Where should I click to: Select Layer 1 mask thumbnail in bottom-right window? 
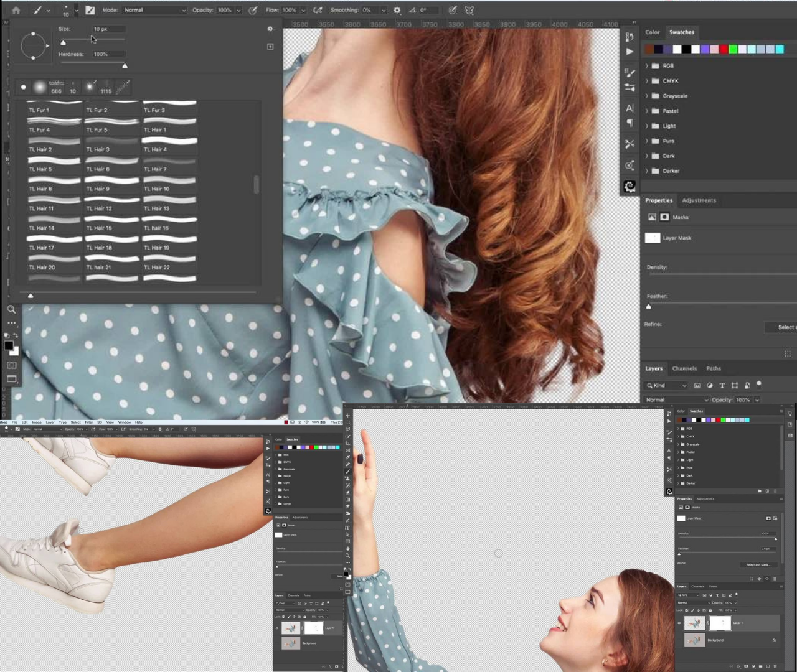coord(720,623)
